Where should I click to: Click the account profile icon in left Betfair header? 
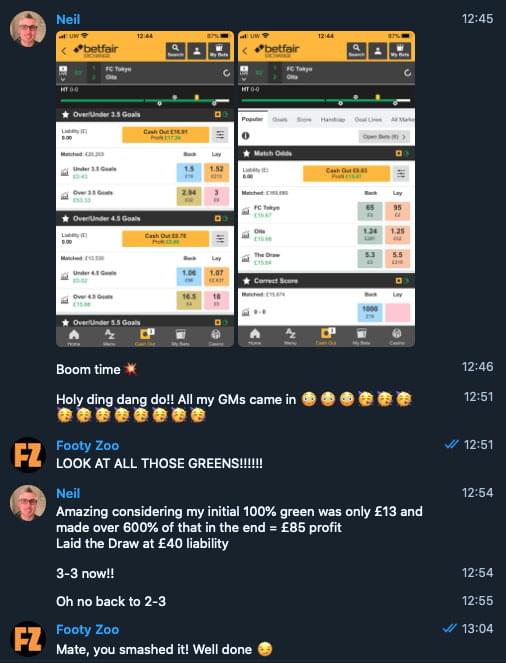pyautogui.click(x=197, y=51)
